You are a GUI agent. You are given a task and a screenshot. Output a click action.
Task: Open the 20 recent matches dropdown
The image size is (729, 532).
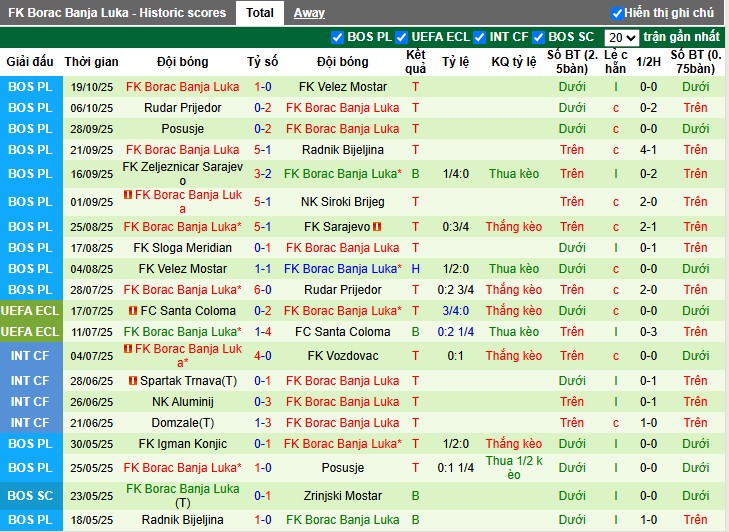[x=622, y=38]
